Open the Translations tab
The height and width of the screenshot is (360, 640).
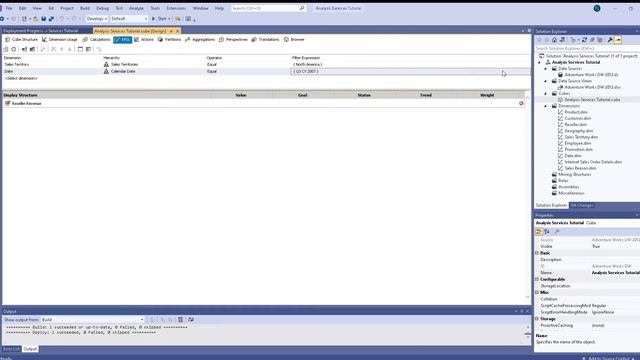(x=265, y=40)
